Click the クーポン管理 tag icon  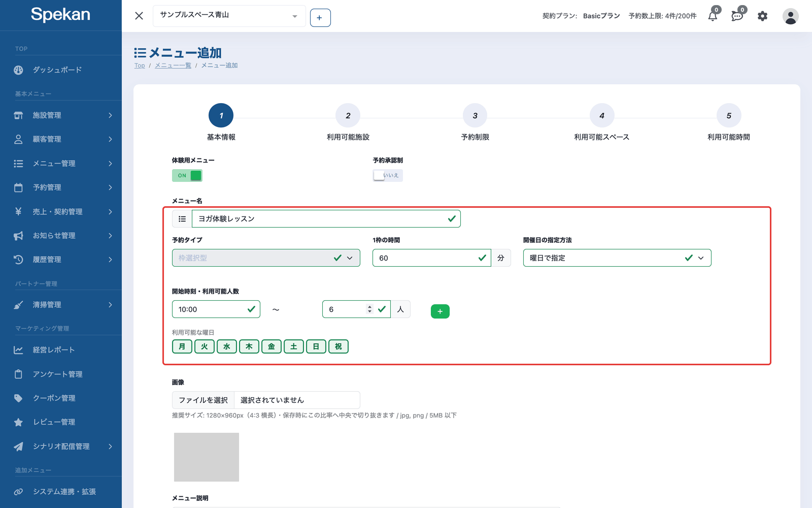click(18, 398)
